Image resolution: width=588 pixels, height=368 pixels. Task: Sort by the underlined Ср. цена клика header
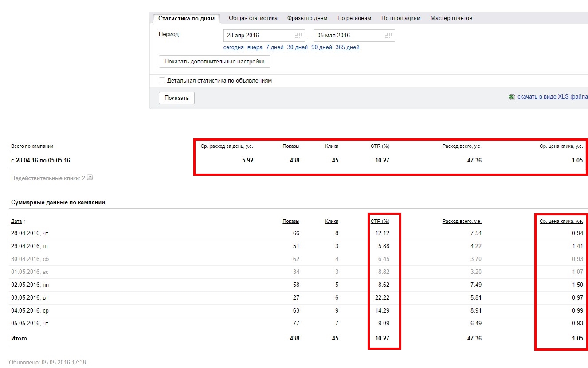561,222
